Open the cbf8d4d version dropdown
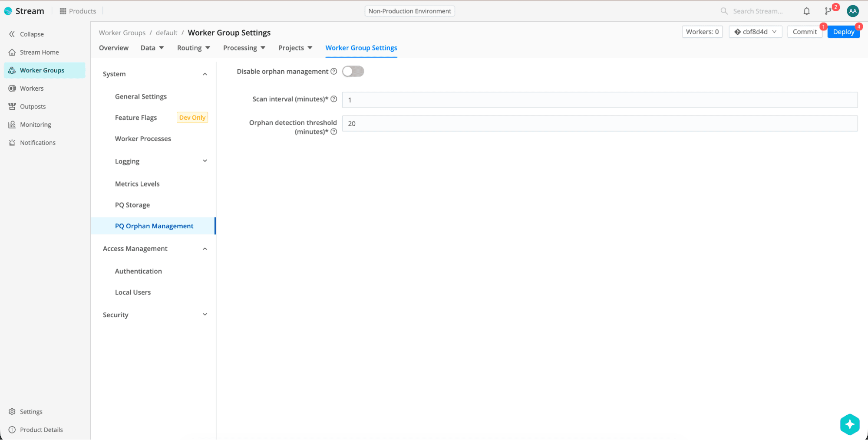 755,32
